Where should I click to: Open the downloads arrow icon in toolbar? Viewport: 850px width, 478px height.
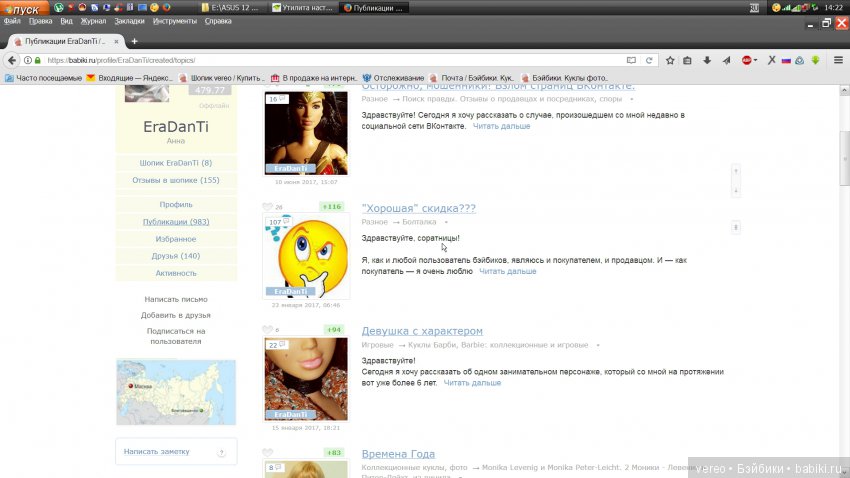pyautogui.click(x=707, y=60)
